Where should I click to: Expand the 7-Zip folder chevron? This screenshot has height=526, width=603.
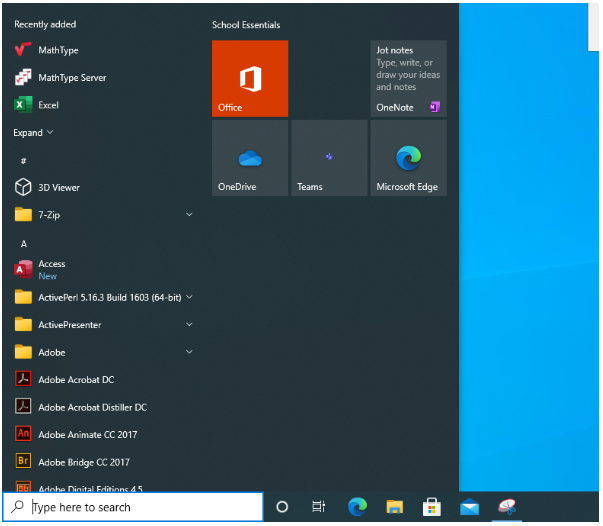click(189, 215)
